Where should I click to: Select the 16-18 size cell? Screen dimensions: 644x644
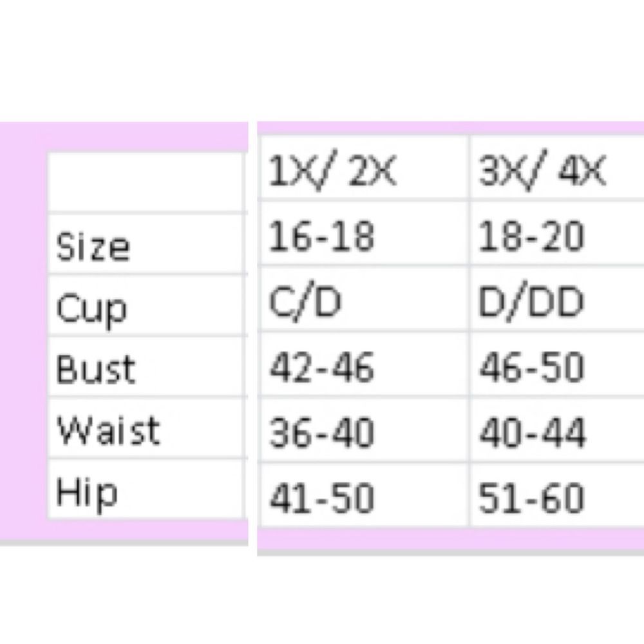[321, 237]
